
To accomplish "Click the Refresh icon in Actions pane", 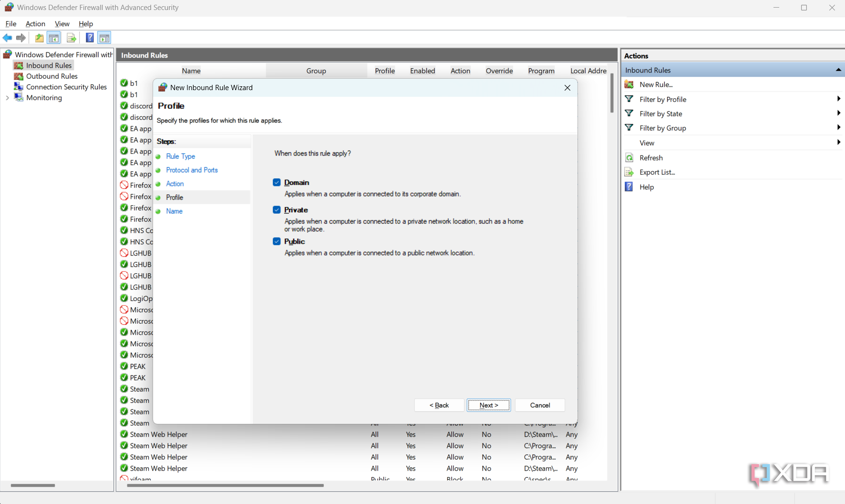I will point(629,158).
